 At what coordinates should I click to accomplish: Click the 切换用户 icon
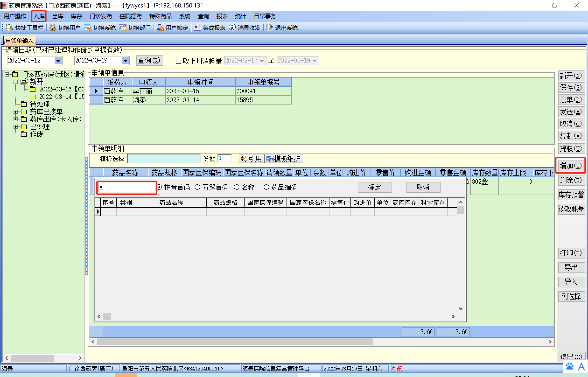(53, 28)
